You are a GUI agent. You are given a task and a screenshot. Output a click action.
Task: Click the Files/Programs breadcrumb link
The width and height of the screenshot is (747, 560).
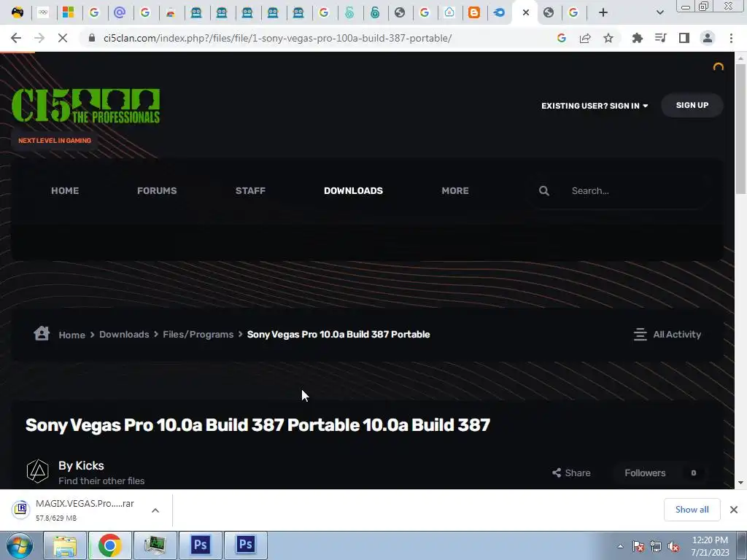tap(198, 334)
